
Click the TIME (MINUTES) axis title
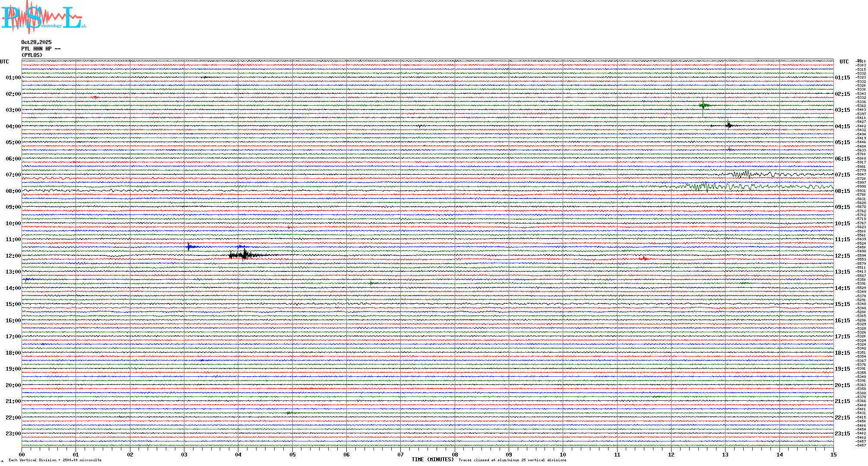[433, 460]
